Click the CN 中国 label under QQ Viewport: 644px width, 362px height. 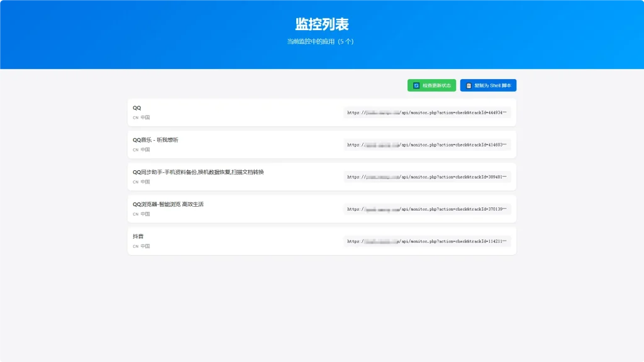tap(142, 118)
